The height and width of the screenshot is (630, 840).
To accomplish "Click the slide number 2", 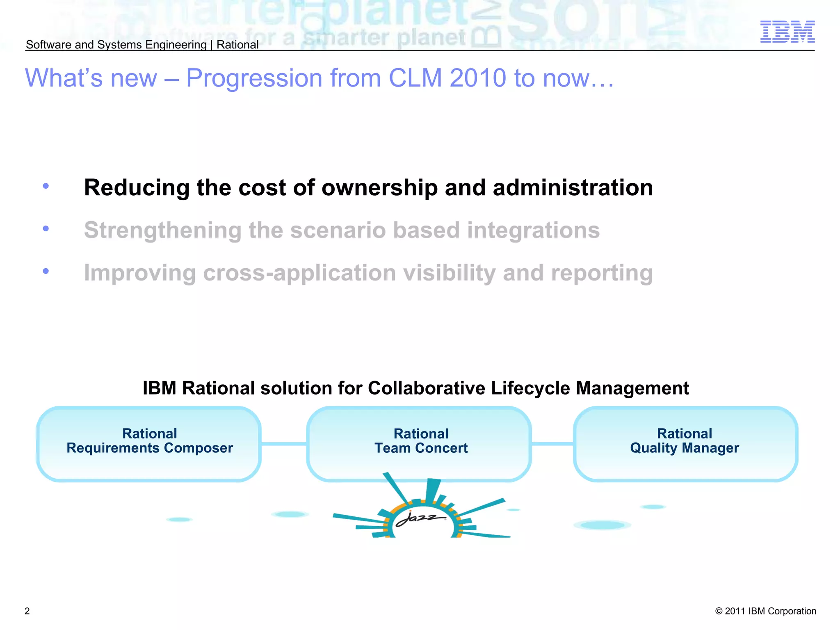I will [27, 611].
